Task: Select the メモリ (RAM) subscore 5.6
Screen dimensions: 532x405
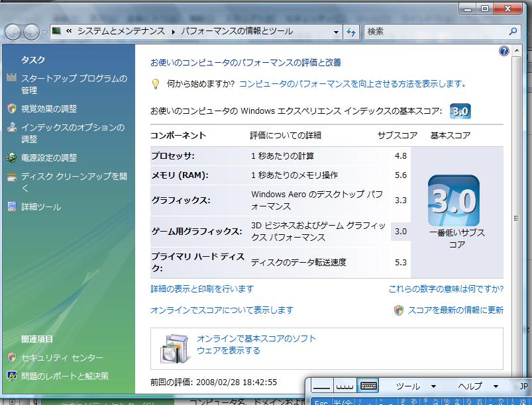Action: [400, 175]
